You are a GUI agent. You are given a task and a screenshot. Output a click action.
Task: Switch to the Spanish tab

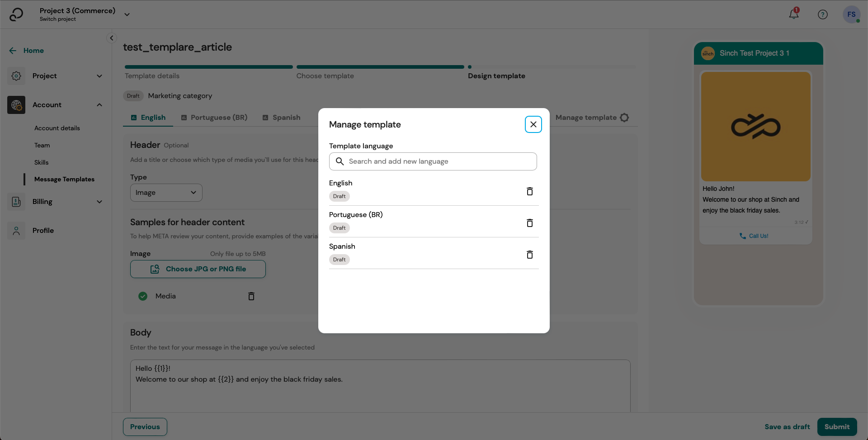pyautogui.click(x=286, y=117)
